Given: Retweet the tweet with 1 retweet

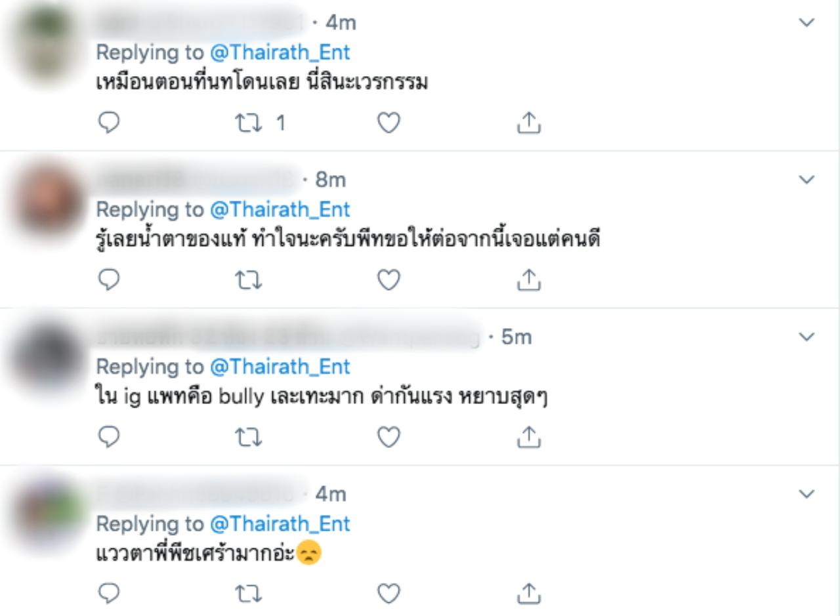Looking at the screenshot, I should coord(249,123).
